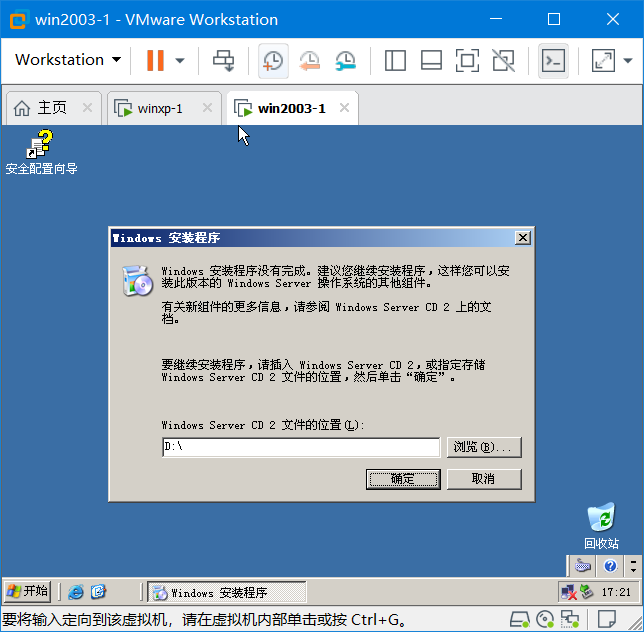Close the winxp-1 tab
Image resolution: width=644 pixels, height=632 pixels.
(x=207, y=108)
